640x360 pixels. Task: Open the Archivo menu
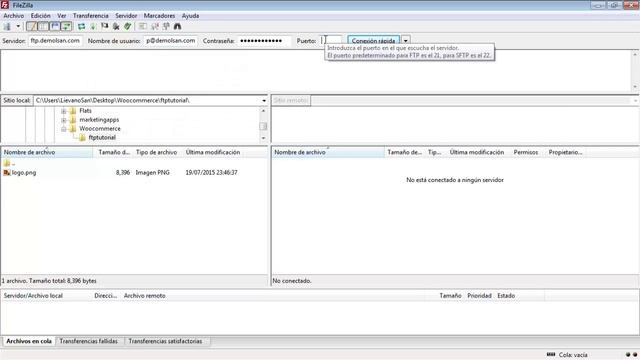[13, 16]
